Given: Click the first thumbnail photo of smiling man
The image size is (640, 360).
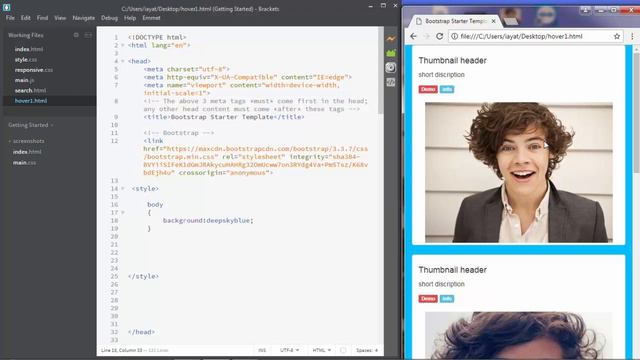Looking at the screenshot, I should [x=519, y=172].
